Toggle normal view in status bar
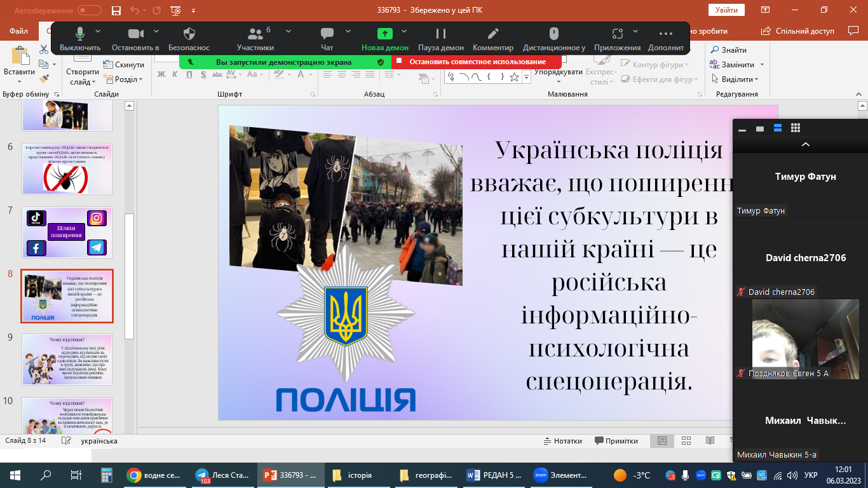Viewport: 868px width, 488px height. coord(662,441)
